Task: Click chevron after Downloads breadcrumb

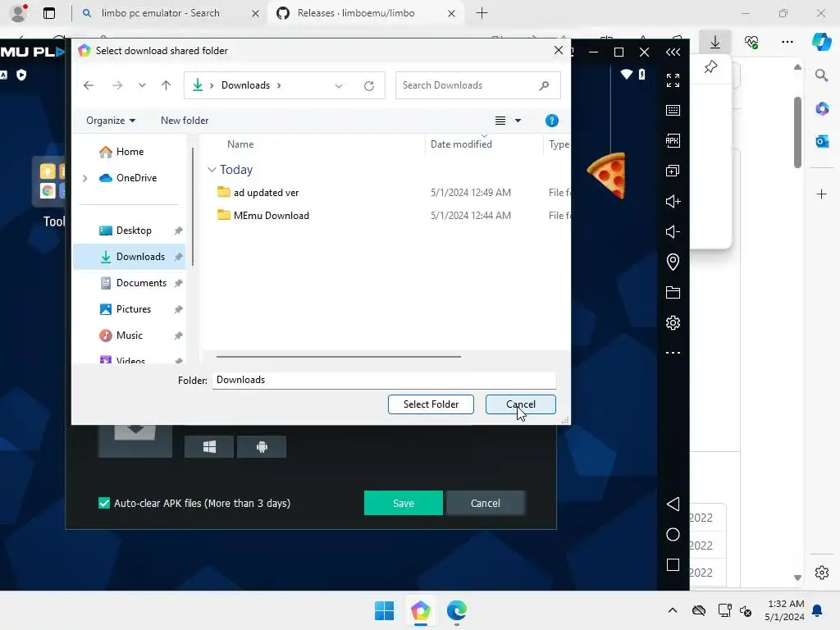Action: (x=279, y=85)
